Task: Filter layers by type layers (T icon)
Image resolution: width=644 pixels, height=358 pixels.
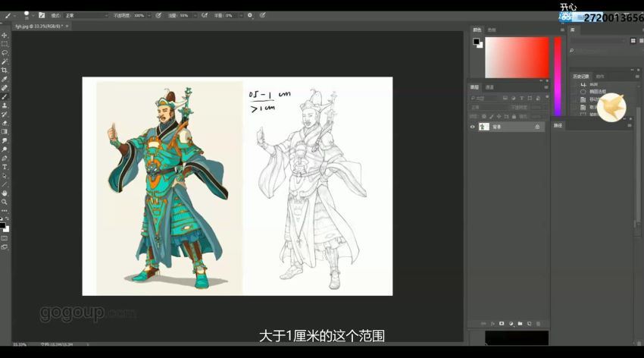Action: click(x=521, y=99)
